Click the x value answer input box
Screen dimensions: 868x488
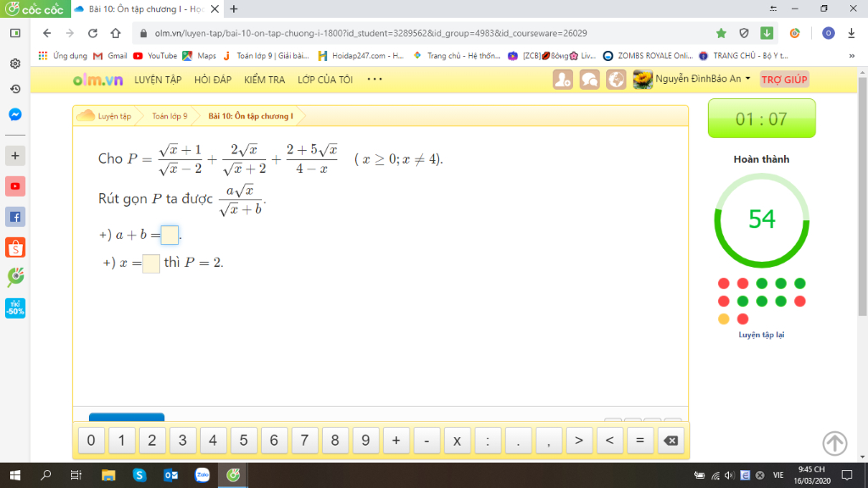pyautogui.click(x=151, y=263)
